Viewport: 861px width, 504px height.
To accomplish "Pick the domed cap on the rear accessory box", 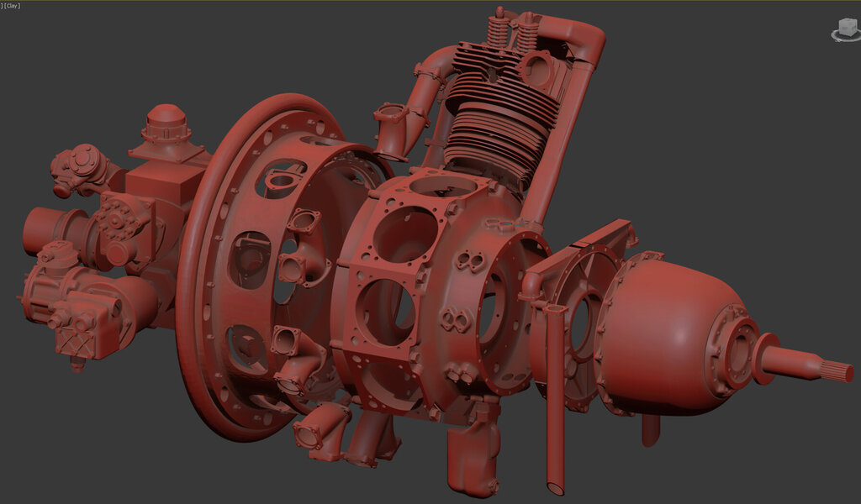I will (167, 123).
